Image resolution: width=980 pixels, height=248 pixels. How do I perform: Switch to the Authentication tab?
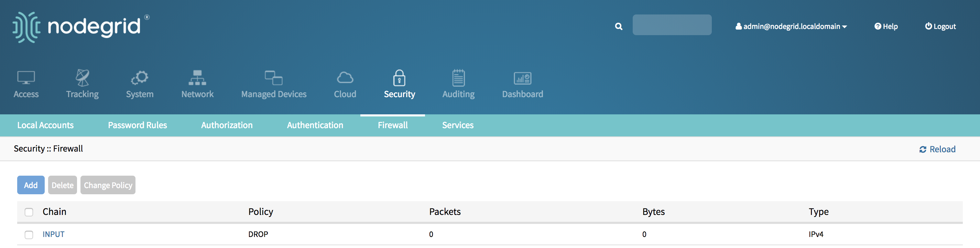coord(315,125)
